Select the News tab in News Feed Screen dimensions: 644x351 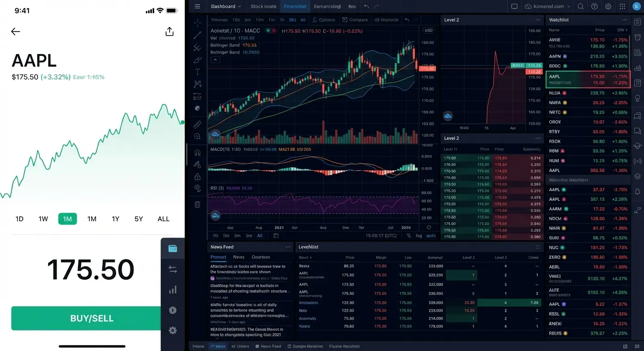click(x=239, y=257)
